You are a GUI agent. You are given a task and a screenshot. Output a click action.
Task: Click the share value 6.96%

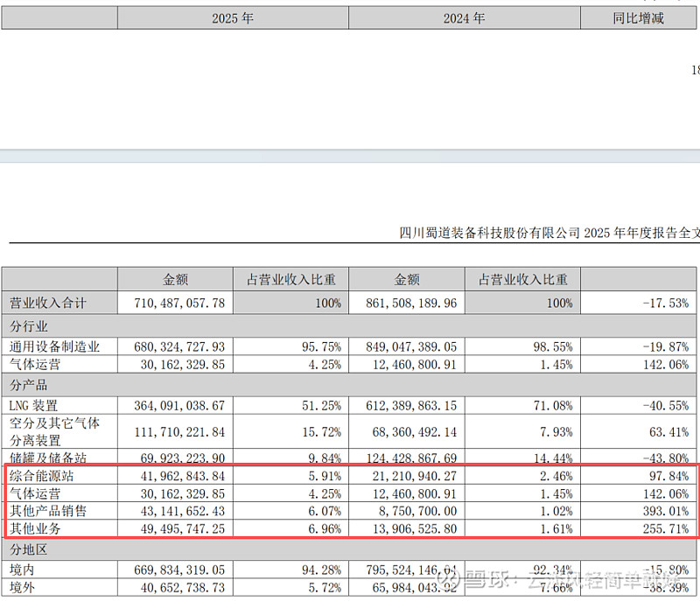pyautogui.click(x=325, y=528)
